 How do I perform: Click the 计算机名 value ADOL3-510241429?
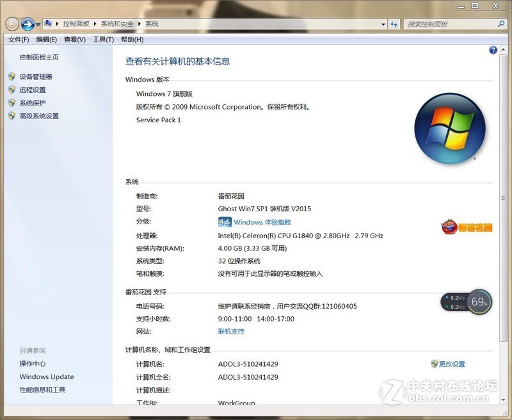(x=248, y=364)
